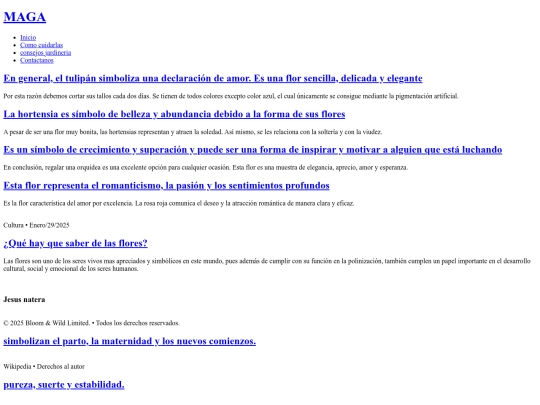Click the Wikipedia • Derechos al autor credit
The height and width of the screenshot is (405, 540).
pos(44,366)
